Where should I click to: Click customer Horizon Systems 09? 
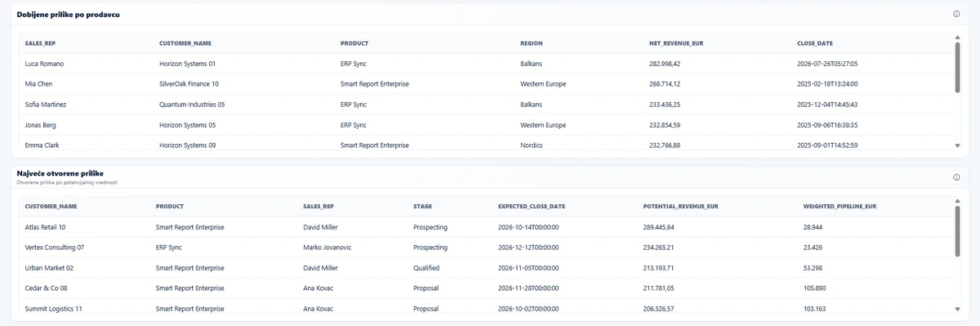(187, 145)
